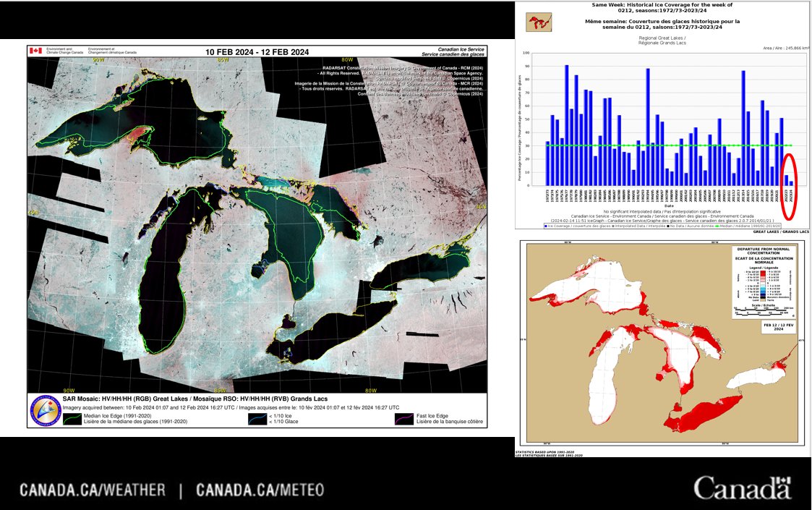The height and width of the screenshot is (510, 812).
Task: Click the '< 1/10 Ice' legend symbol
Action: click(257, 418)
